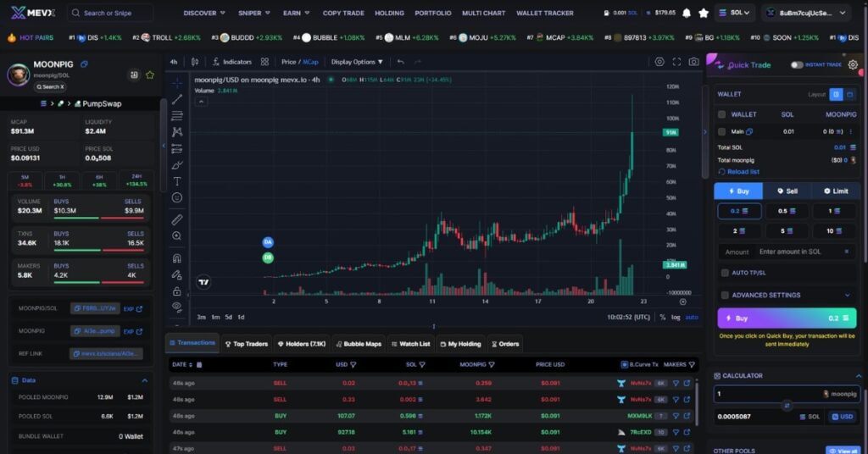Open the Watch List tab

(411, 344)
